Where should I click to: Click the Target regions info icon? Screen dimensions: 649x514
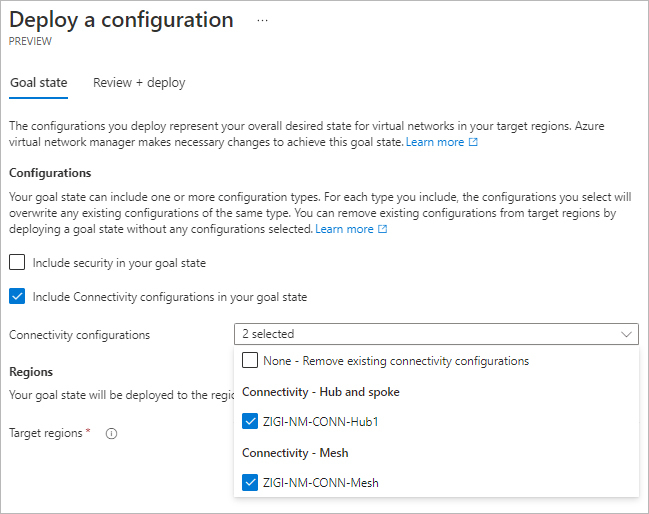[x=111, y=434]
